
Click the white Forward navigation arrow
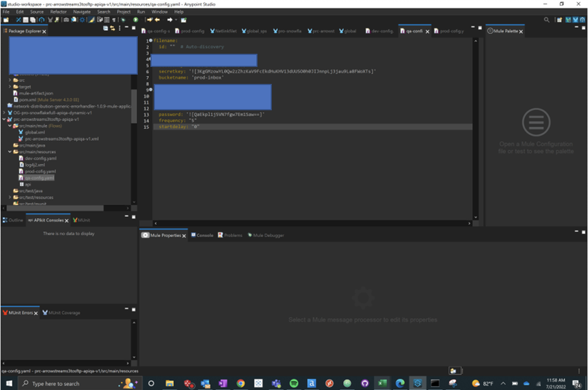170,20
